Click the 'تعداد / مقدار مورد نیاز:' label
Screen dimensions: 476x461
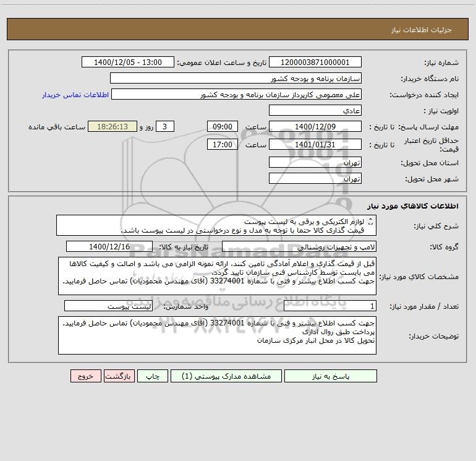pos(424,307)
